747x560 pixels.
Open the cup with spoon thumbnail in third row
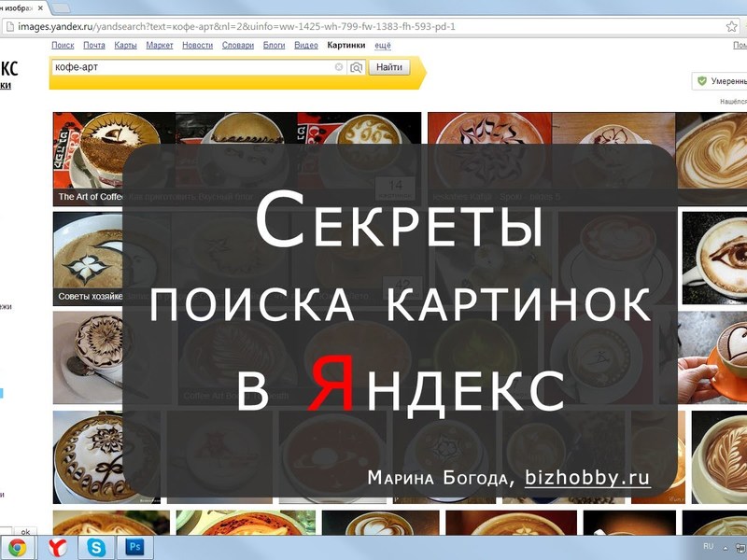click(88, 357)
